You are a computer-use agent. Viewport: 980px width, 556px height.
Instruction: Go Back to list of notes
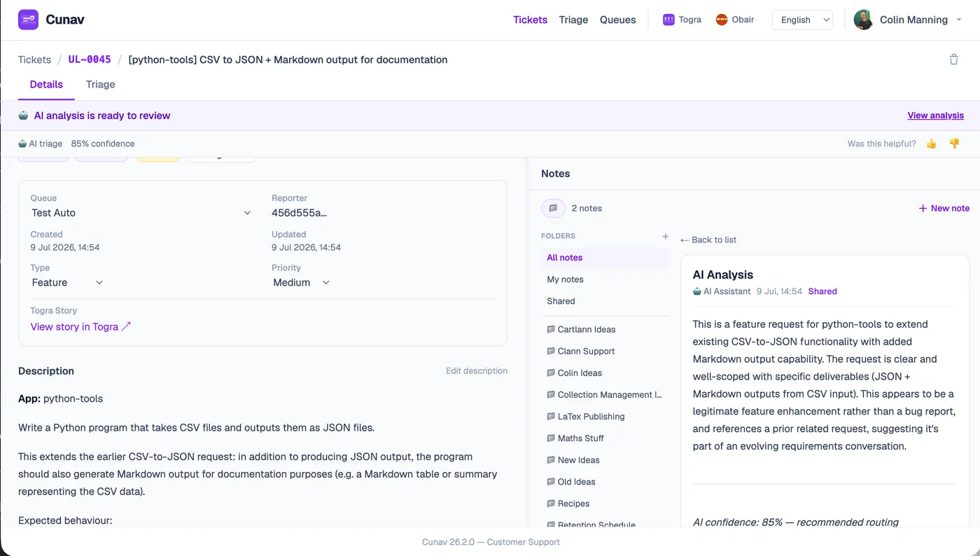pos(708,239)
